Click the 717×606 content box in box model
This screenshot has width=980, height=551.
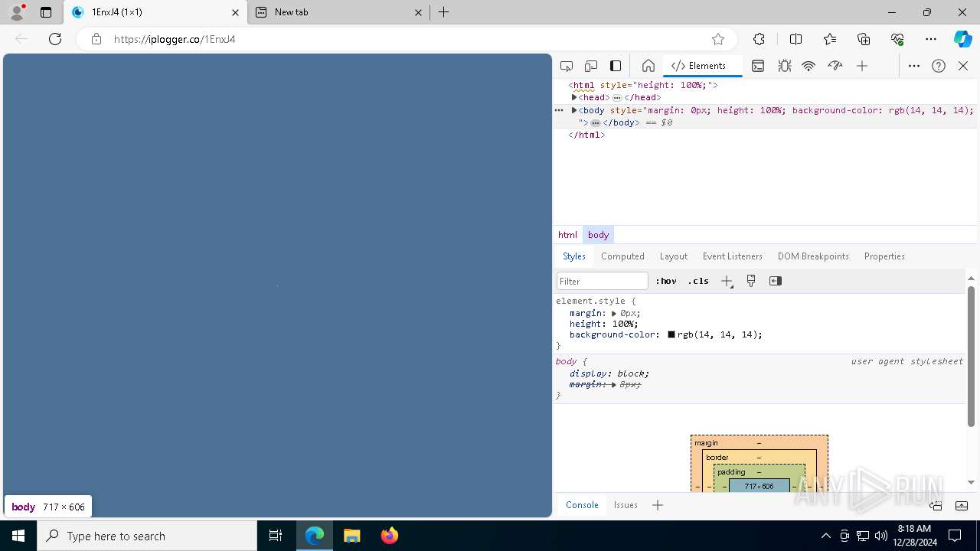point(759,486)
